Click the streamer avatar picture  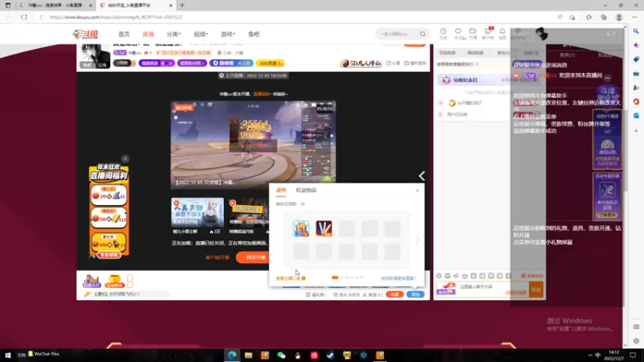(x=95, y=56)
